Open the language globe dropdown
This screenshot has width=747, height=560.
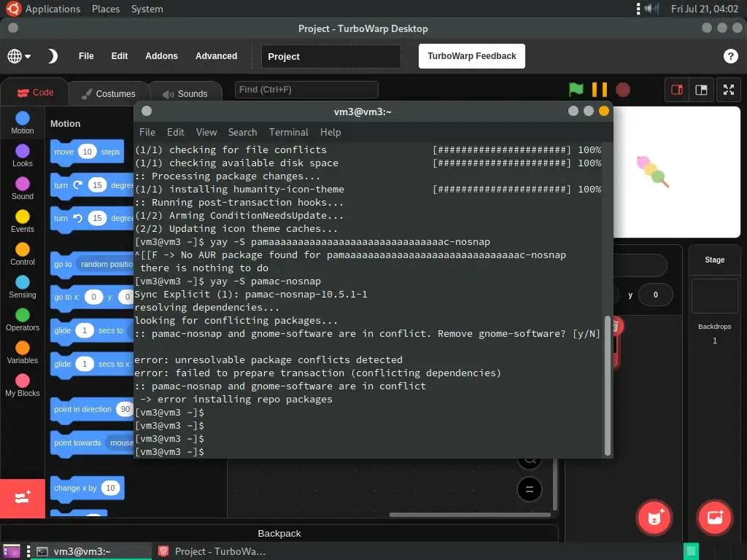[19, 56]
